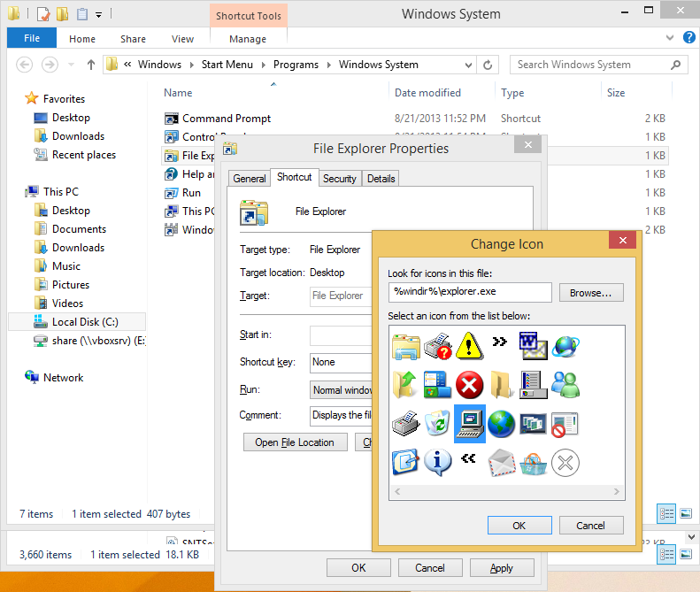Switch to General tab in Properties

click(249, 179)
